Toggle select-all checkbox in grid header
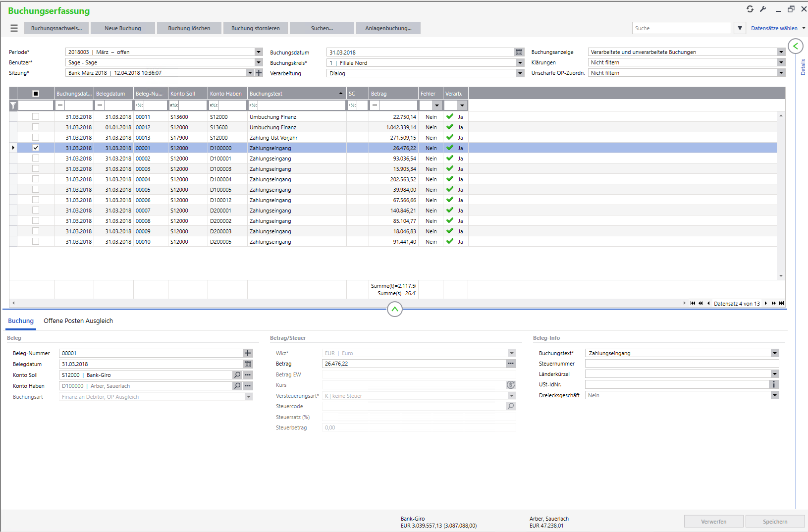Image resolution: width=808 pixels, height=532 pixels. pyautogui.click(x=36, y=94)
